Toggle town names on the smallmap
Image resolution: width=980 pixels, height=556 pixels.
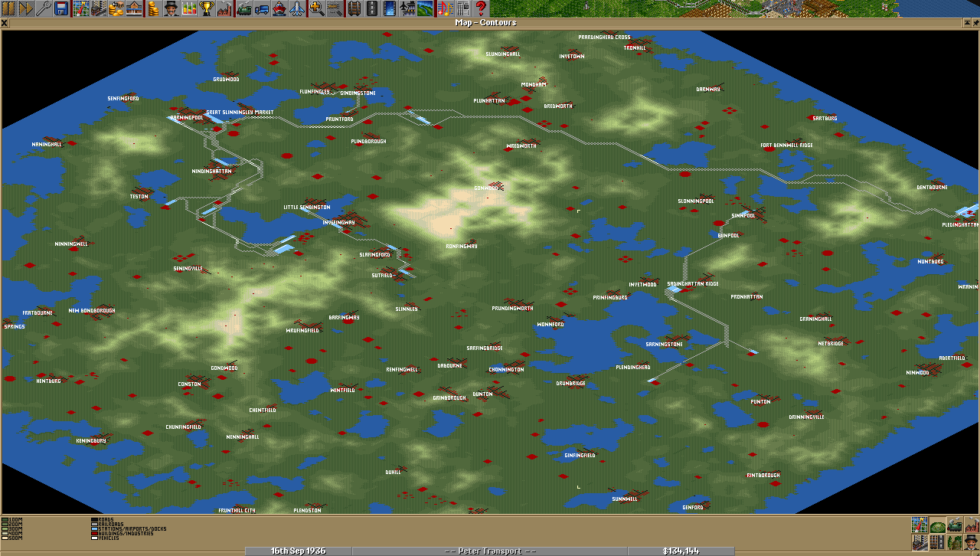[920, 542]
